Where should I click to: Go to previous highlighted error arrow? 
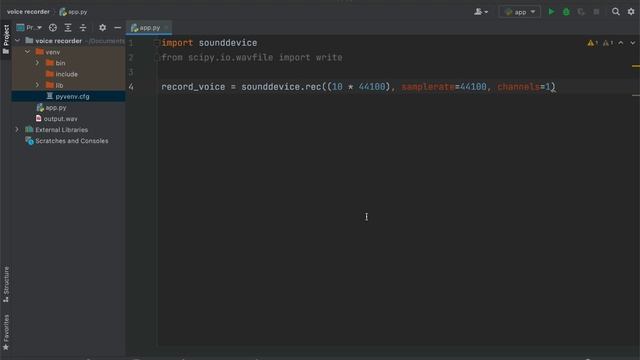click(x=621, y=43)
